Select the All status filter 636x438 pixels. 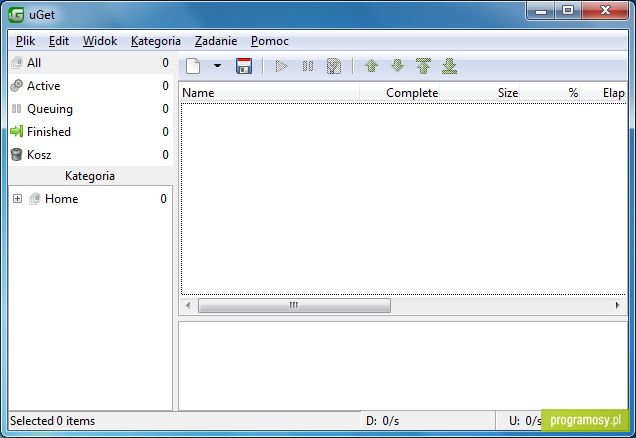(91, 63)
